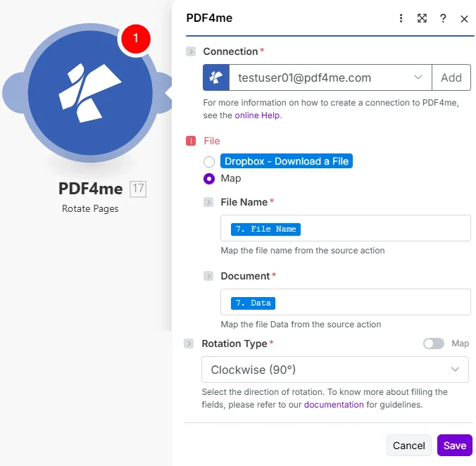Image resolution: width=476 pixels, height=466 pixels.
Task: Click the 'PDF4me' module name under the circle
Action: point(90,189)
